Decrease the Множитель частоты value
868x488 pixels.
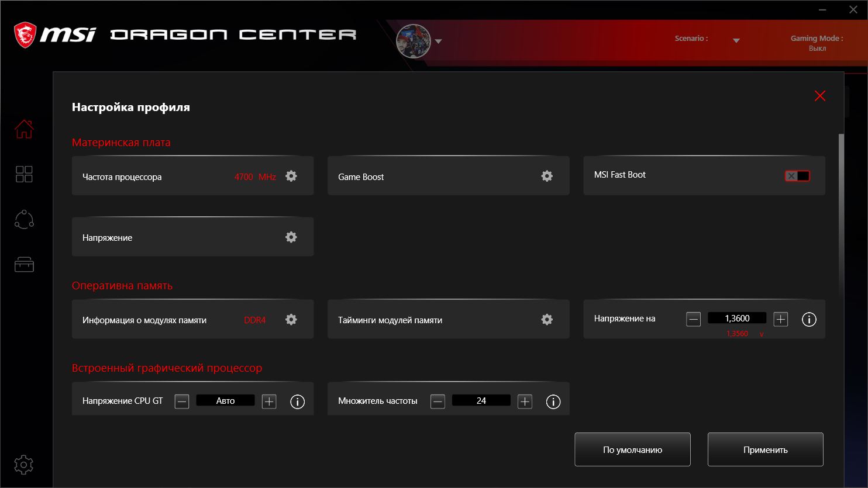coord(438,402)
